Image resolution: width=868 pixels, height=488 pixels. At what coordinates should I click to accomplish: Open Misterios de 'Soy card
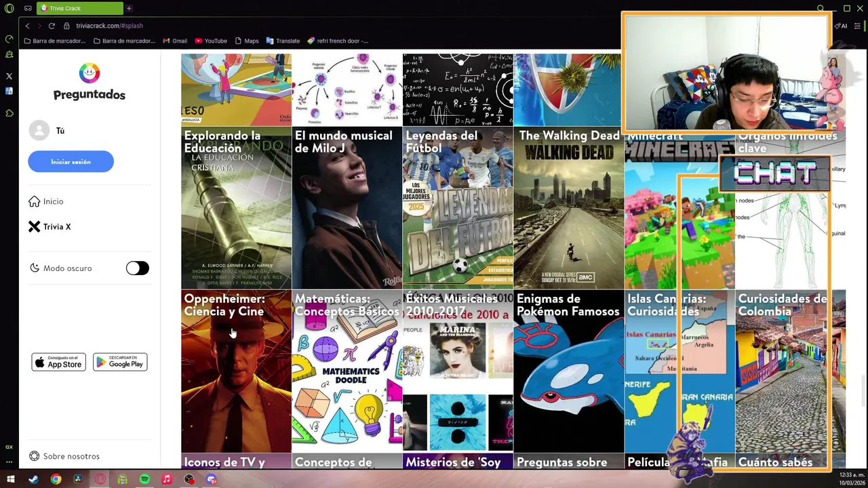tap(458, 462)
